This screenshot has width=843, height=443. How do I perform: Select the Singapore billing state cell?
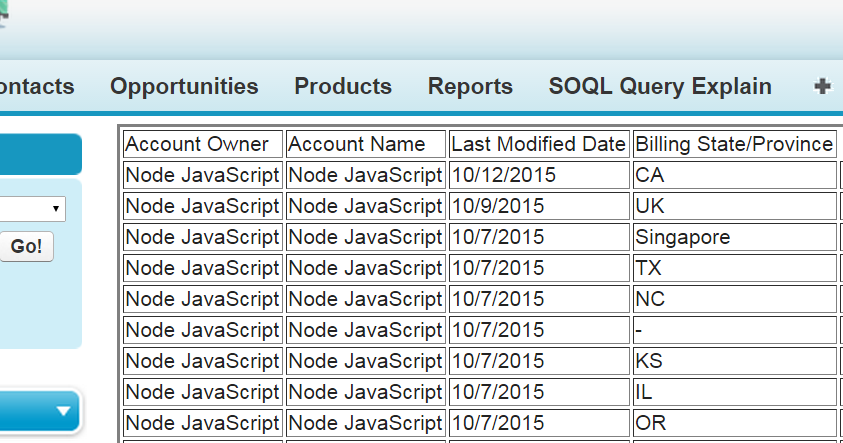coord(734,237)
